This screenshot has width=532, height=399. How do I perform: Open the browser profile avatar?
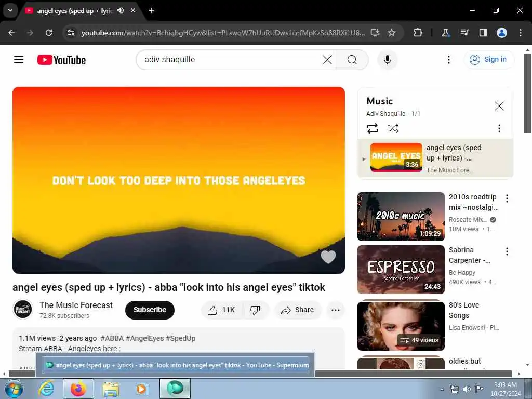[x=502, y=33]
